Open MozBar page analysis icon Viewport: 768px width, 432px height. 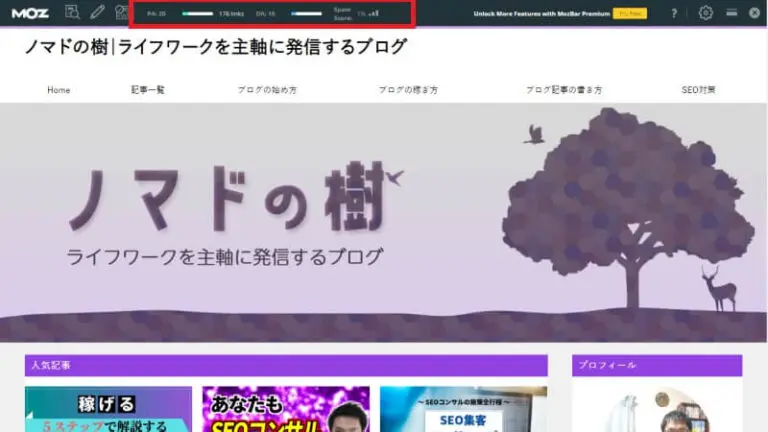[x=72, y=13]
